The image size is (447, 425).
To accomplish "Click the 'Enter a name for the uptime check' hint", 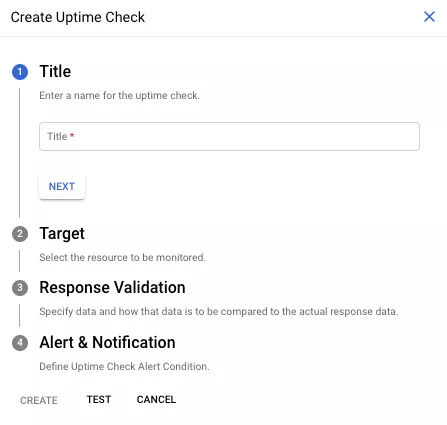I will click(120, 96).
